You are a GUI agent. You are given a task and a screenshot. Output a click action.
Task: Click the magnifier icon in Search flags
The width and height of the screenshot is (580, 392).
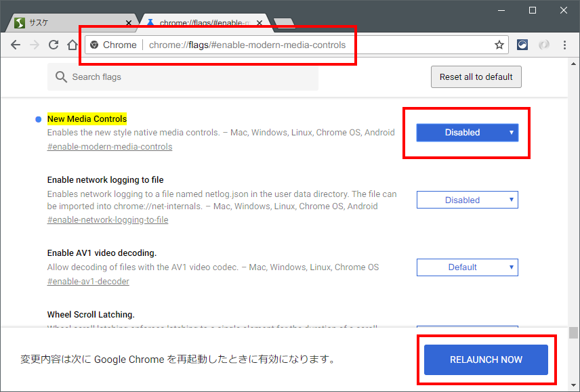(x=61, y=77)
